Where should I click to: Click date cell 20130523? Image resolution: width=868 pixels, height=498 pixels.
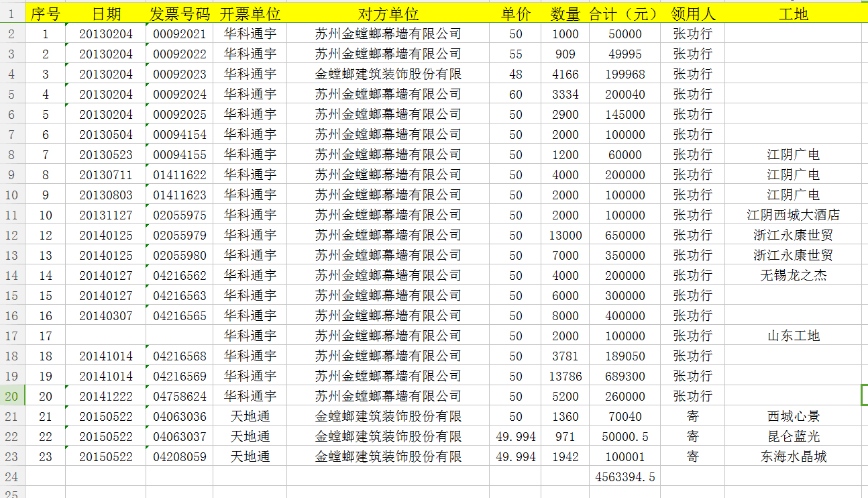tap(106, 154)
